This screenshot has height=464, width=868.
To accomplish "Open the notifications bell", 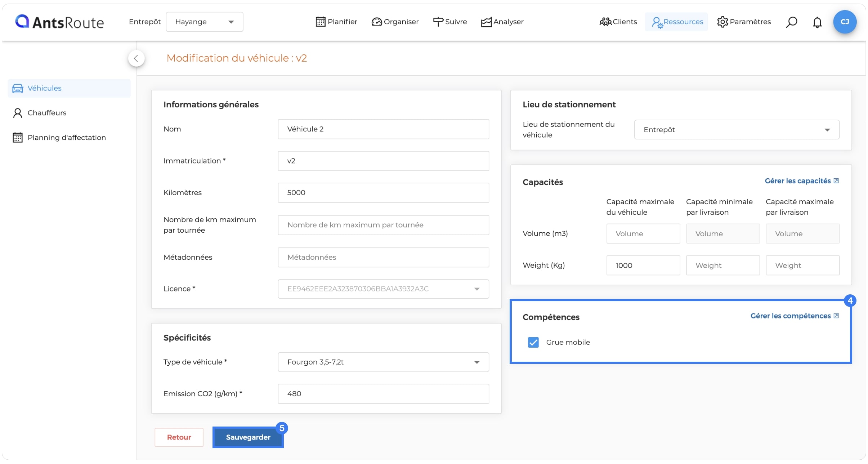I will 817,22.
